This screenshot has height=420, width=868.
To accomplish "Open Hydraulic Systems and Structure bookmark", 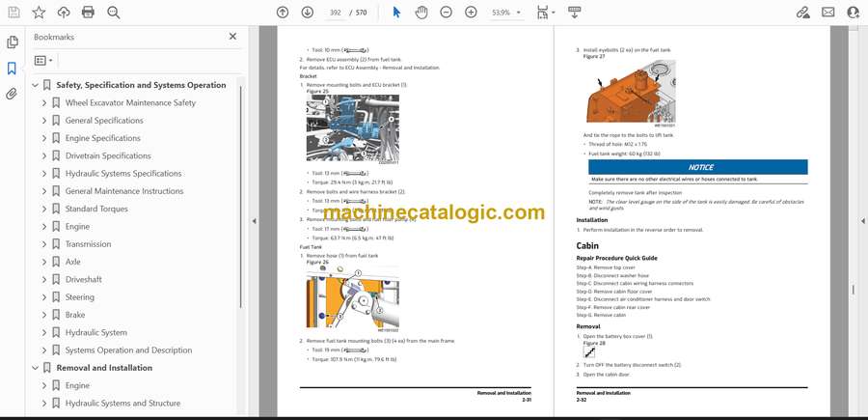I will (x=122, y=404).
